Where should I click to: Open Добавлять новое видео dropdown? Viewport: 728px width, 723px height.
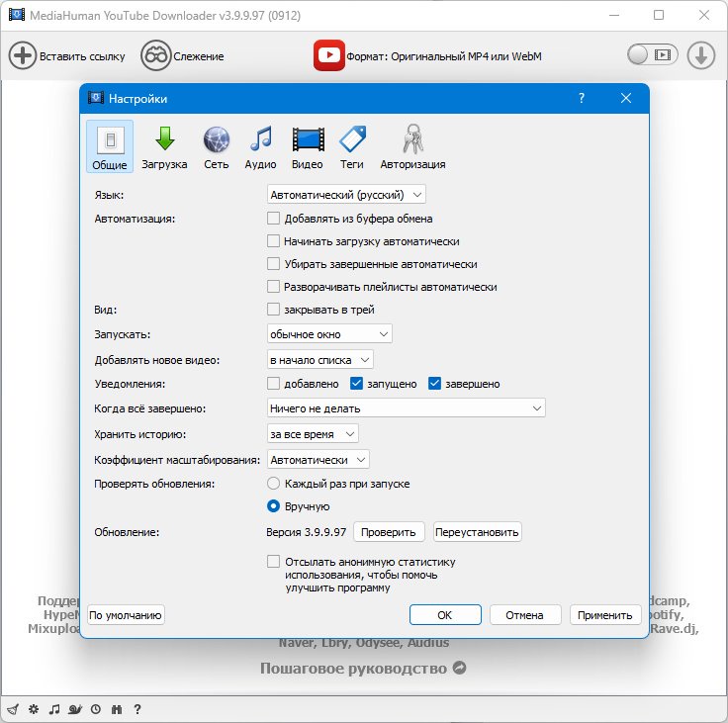319,360
